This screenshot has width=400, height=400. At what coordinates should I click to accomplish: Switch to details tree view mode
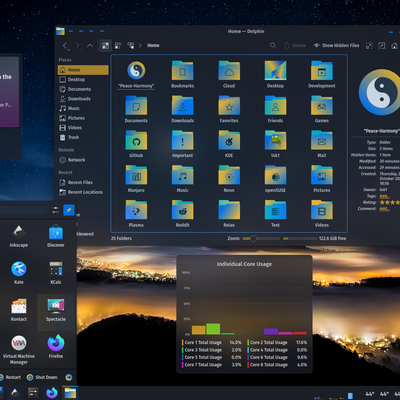(x=131, y=45)
